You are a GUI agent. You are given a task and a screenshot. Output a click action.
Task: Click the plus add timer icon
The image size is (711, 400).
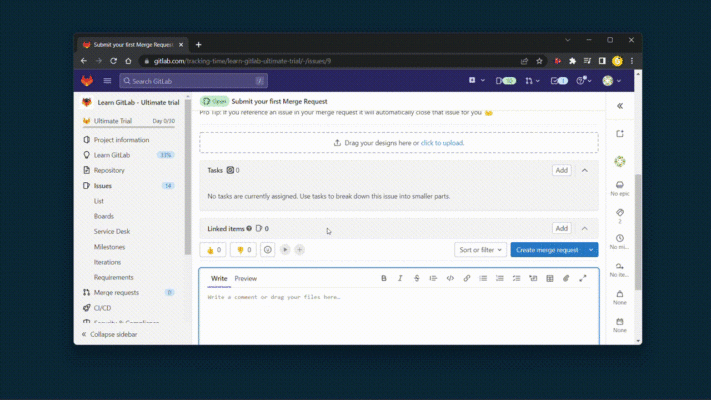(299, 249)
